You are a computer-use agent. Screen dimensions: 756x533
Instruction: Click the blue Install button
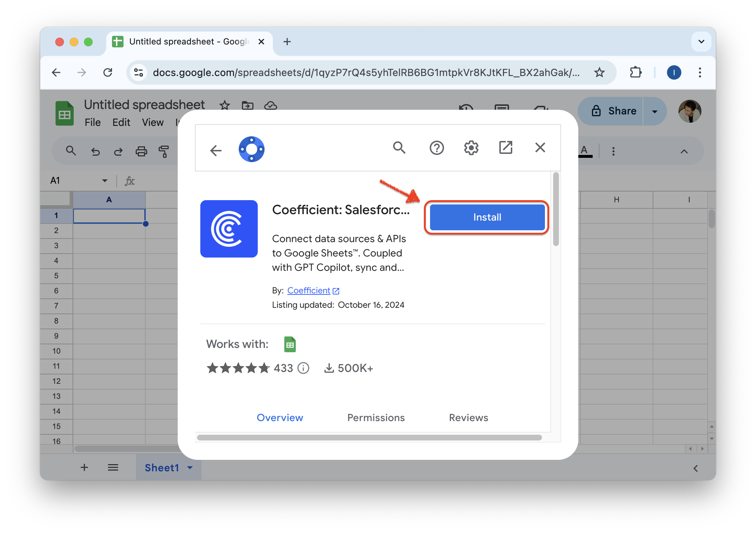click(487, 217)
